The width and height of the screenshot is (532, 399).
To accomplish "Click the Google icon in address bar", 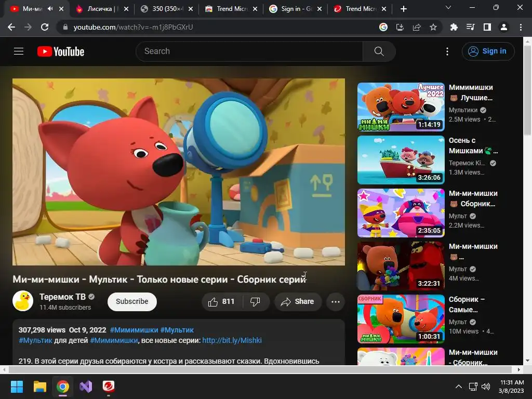I will click(x=383, y=27).
